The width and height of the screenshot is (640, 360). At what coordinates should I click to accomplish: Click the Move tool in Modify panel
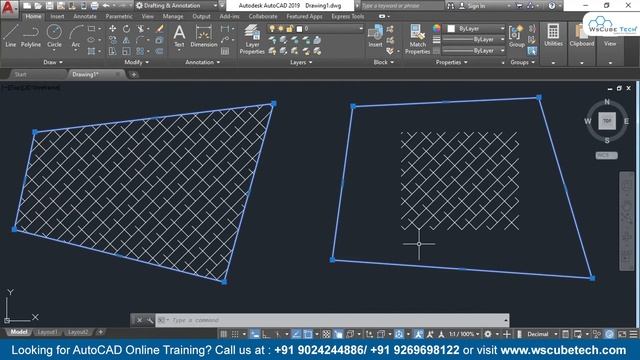pos(112,29)
